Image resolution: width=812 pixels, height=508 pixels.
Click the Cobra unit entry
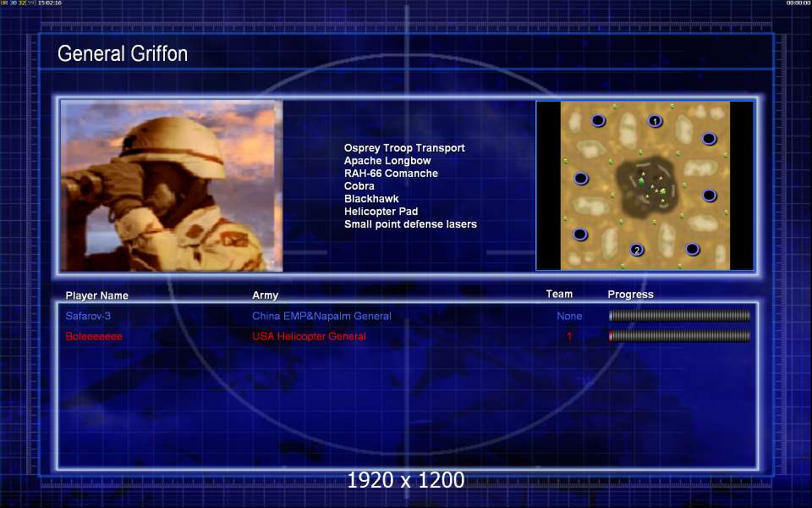tap(359, 186)
